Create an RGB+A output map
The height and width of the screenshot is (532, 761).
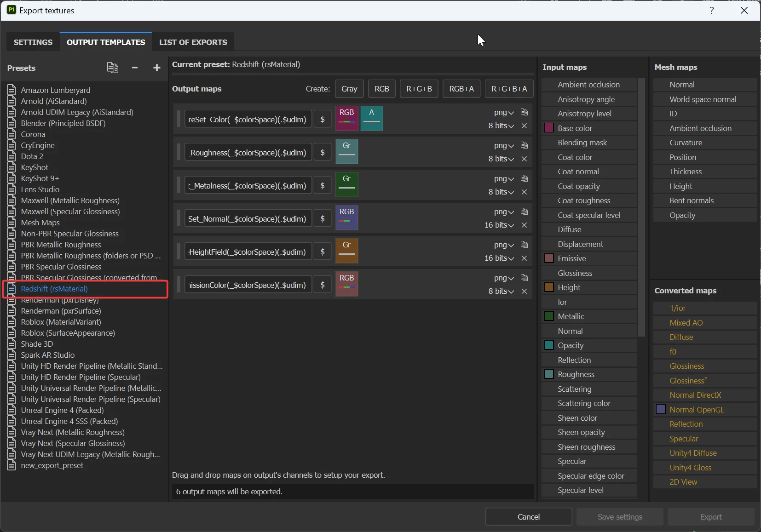tap(461, 89)
